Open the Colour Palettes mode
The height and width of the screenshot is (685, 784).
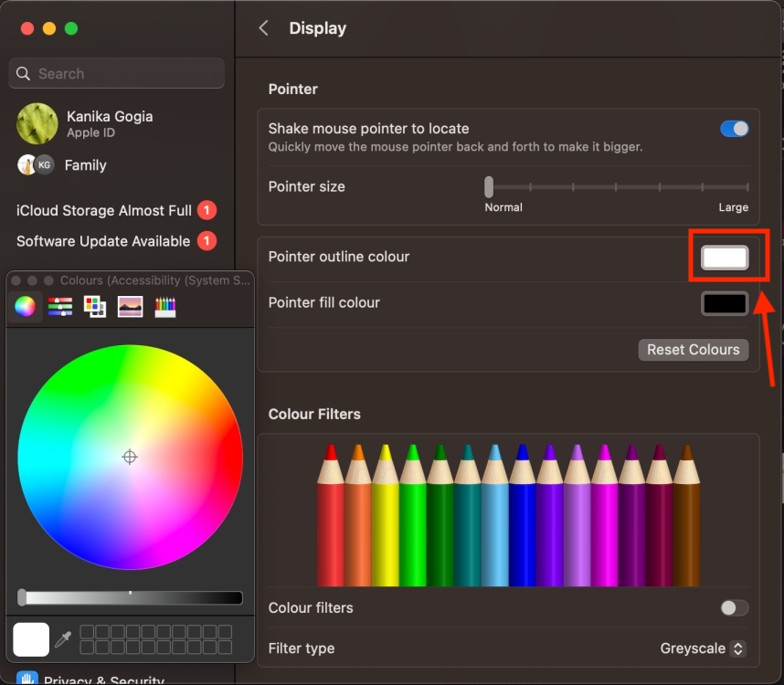pos(94,306)
